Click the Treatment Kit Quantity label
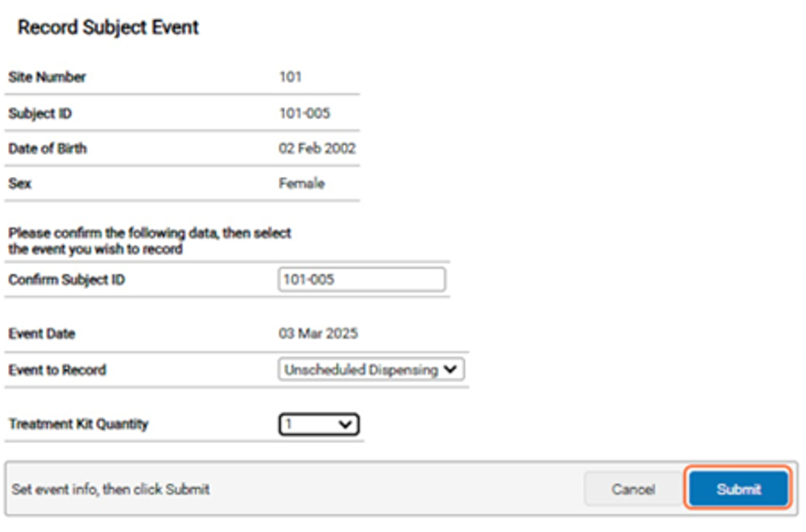 pos(78,425)
